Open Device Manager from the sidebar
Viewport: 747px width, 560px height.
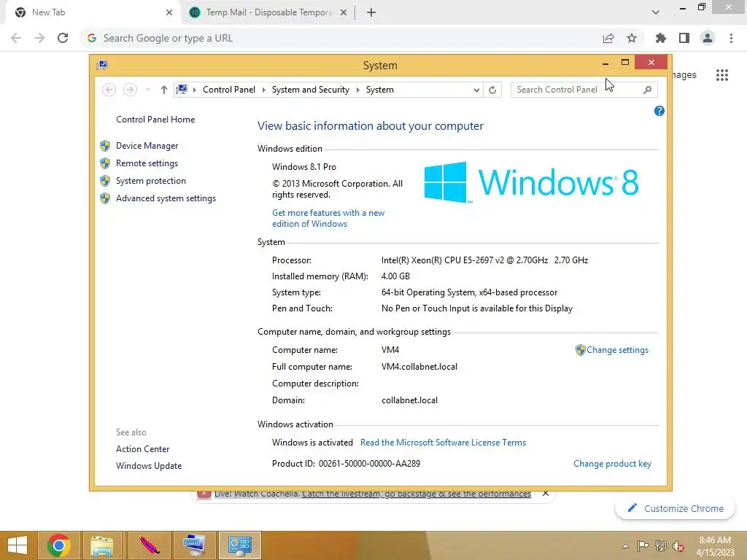(147, 146)
